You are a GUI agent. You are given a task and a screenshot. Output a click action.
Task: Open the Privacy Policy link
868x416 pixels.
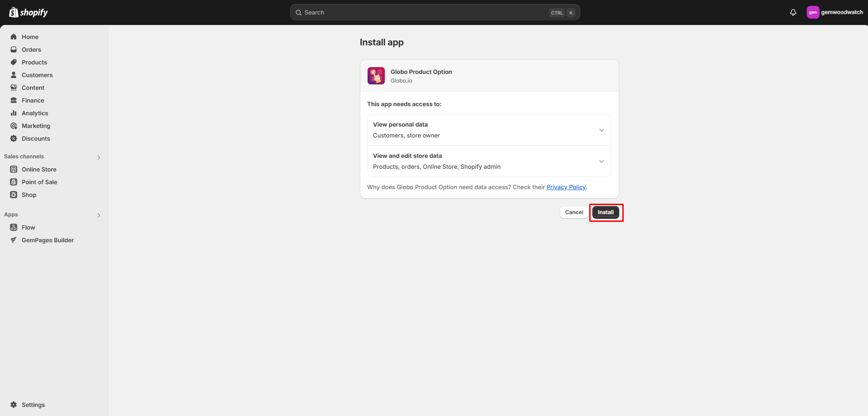(x=566, y=187)
